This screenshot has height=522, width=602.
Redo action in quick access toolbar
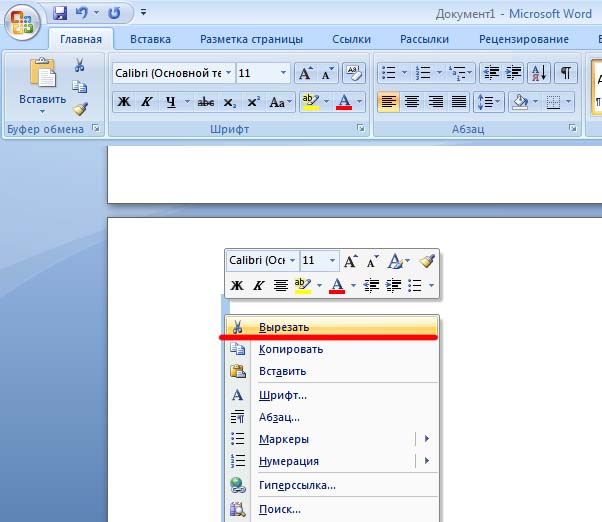point(114,13)
